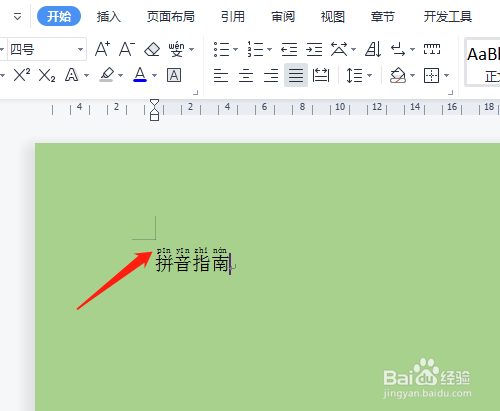Apply text highlight pen tool
Viewport: 500px width, 411px height.
pyautogui.click(x=107, y=75)
